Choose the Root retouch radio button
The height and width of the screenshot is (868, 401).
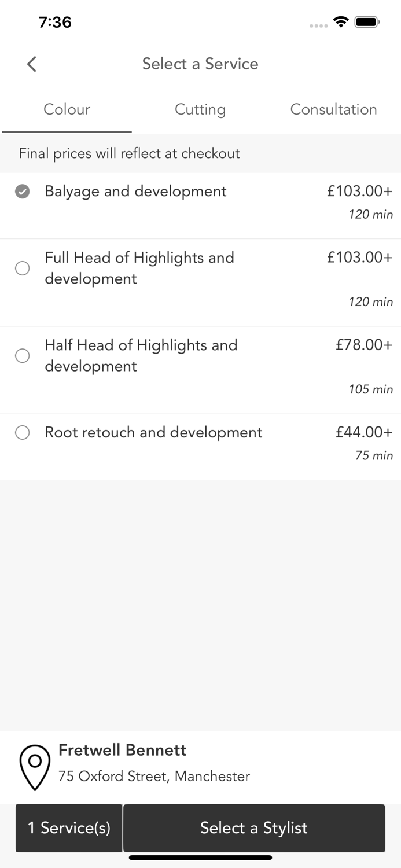click(x=23, y=433)
